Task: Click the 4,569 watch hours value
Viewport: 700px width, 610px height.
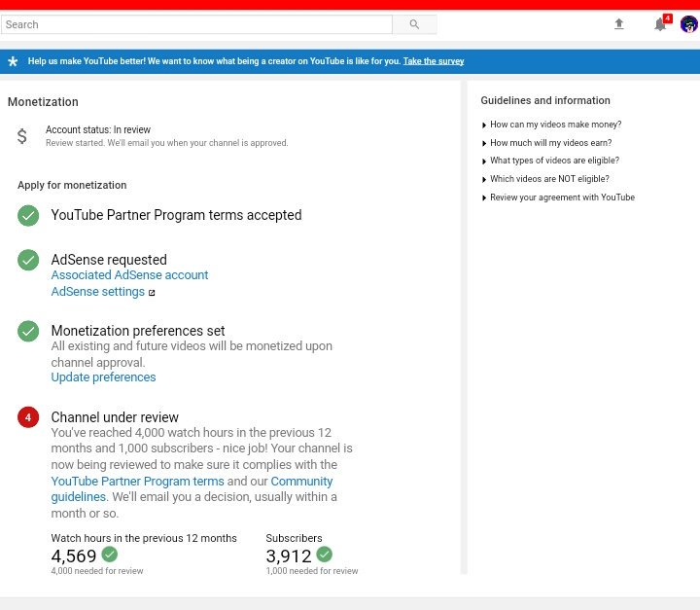Action: (74, 556)
